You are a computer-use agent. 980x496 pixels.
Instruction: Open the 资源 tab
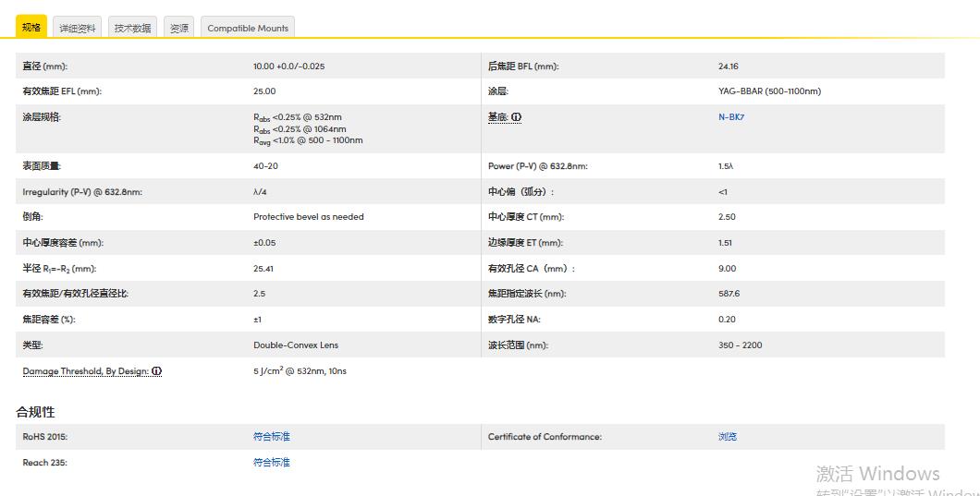[178, 28]
